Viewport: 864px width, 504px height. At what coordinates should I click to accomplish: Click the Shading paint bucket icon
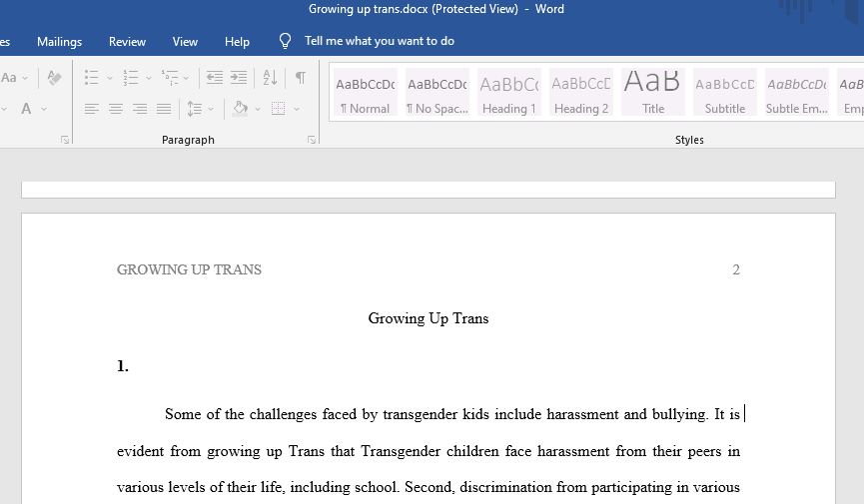(x=241, y=109)
